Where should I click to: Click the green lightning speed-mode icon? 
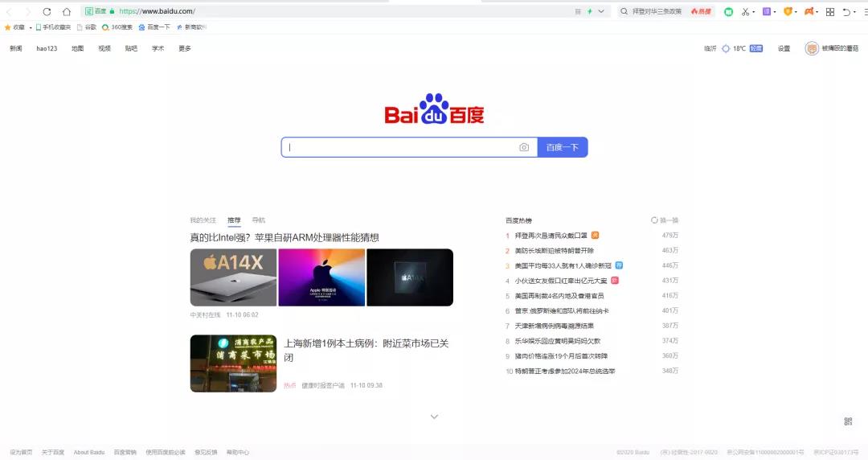(590, 11)
